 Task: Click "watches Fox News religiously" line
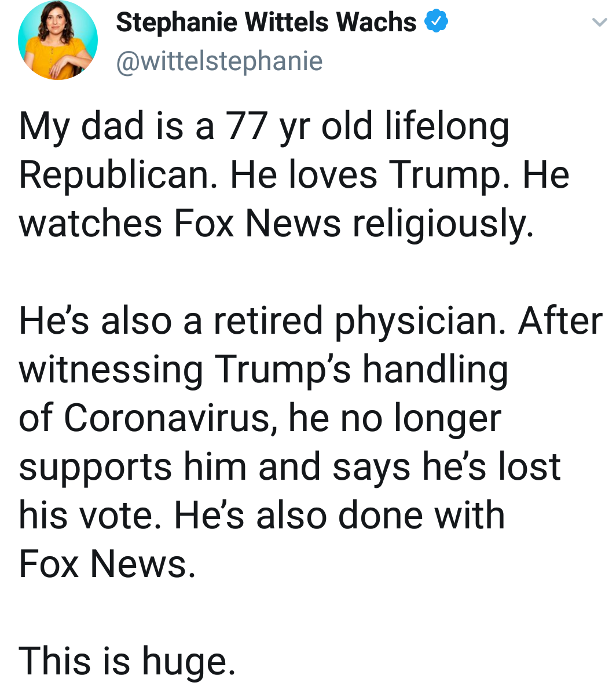276,224
